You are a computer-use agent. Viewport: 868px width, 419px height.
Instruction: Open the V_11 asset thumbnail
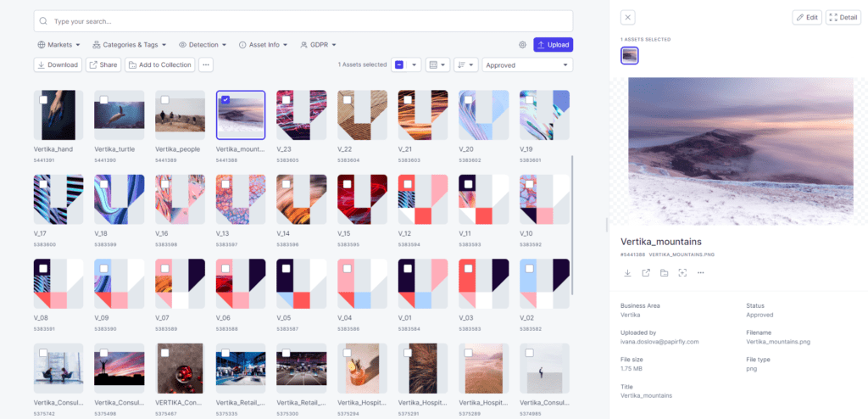click(484, 199)
